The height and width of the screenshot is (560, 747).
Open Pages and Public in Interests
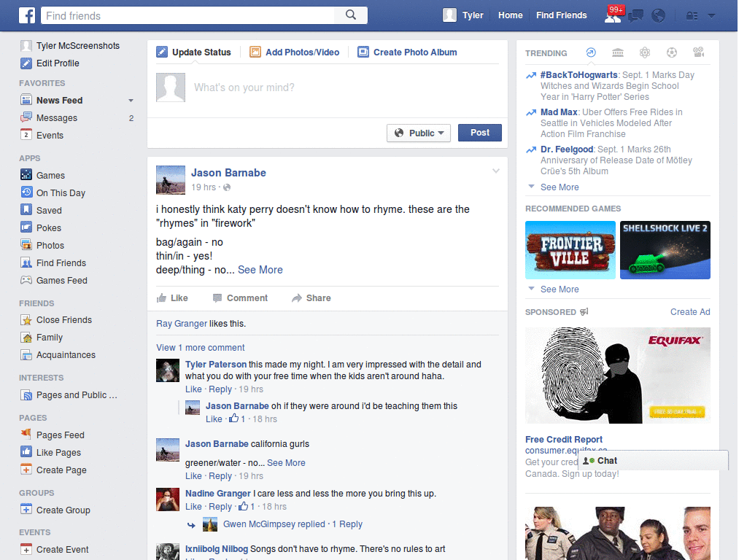[76, 395]
